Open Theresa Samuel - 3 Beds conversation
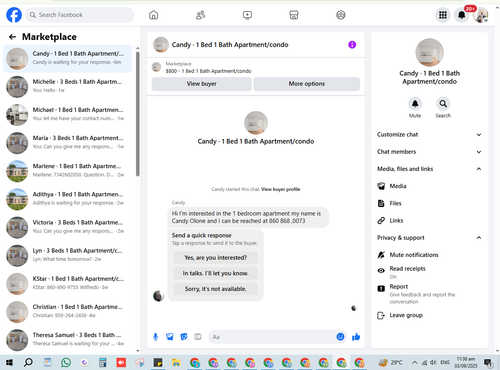This screenshot has width=500, height=370. pos(67,340)
